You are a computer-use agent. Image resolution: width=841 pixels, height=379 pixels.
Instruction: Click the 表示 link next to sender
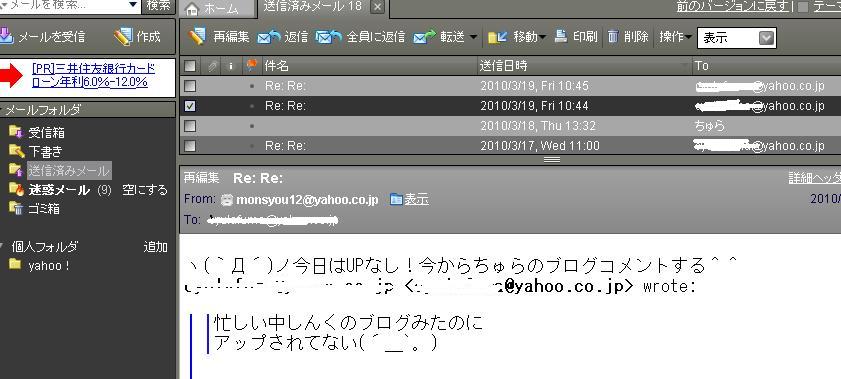[x=416, y=199]
